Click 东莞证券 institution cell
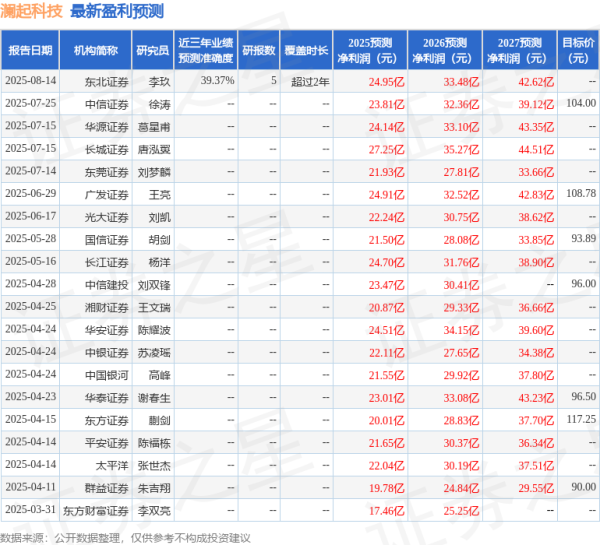 pos(106,172)
